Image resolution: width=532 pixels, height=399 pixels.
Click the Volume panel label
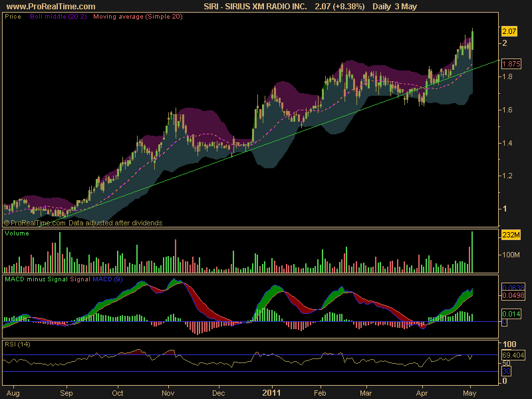coord(17,233)
